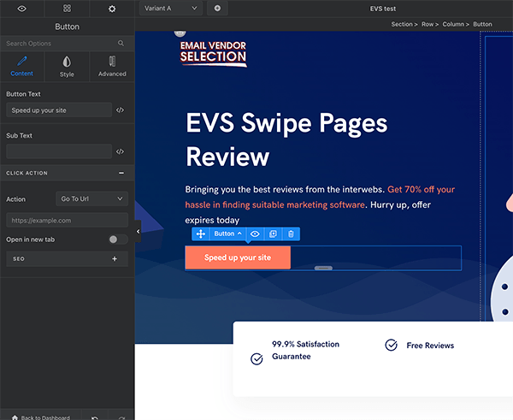Click the section handle above the logo
Screen dimensions: 513x420
(180, 33)
